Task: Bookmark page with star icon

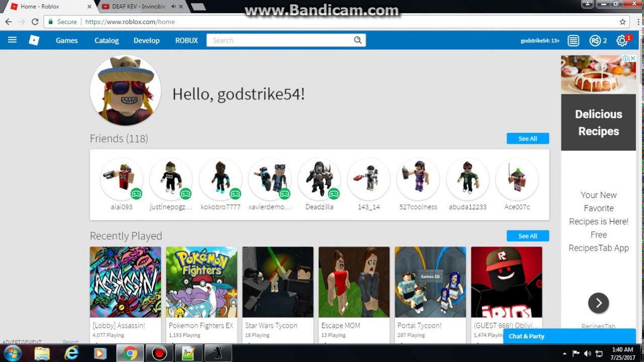Action: point(622,22)
